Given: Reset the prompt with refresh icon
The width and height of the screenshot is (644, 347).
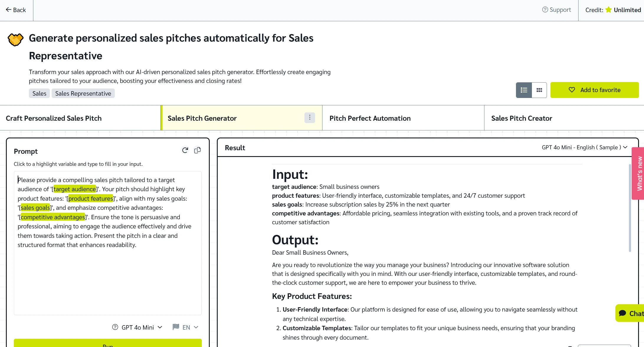Looking at the screenshot, I should (185, 150).
